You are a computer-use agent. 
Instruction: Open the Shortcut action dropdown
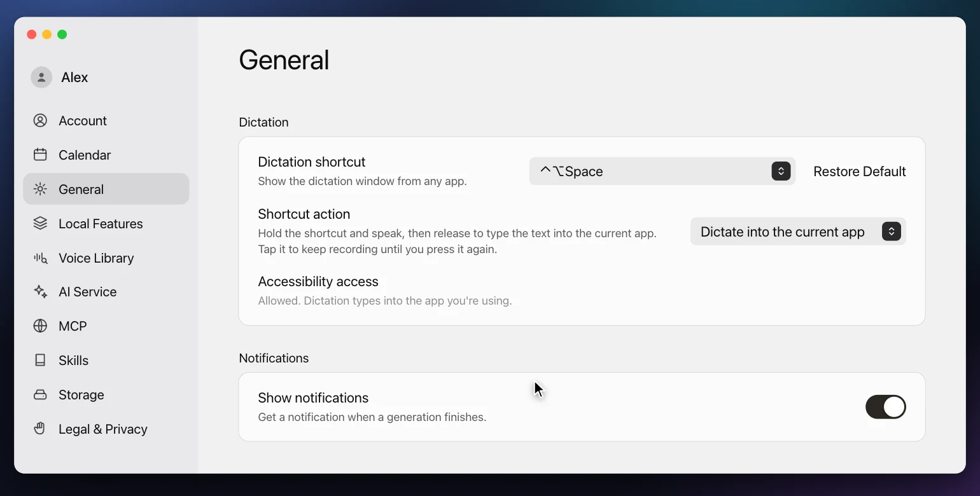click(798, 232)
